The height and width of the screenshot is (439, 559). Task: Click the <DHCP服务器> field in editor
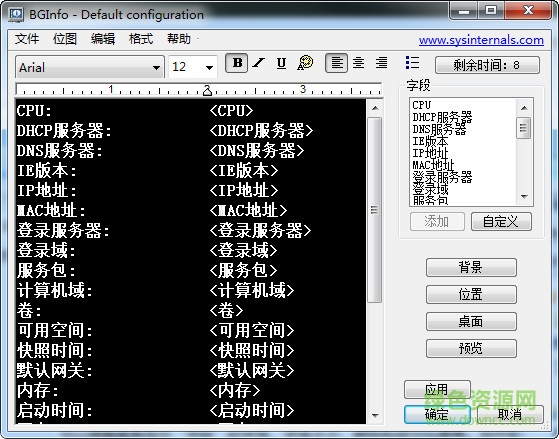click(261, 131)
